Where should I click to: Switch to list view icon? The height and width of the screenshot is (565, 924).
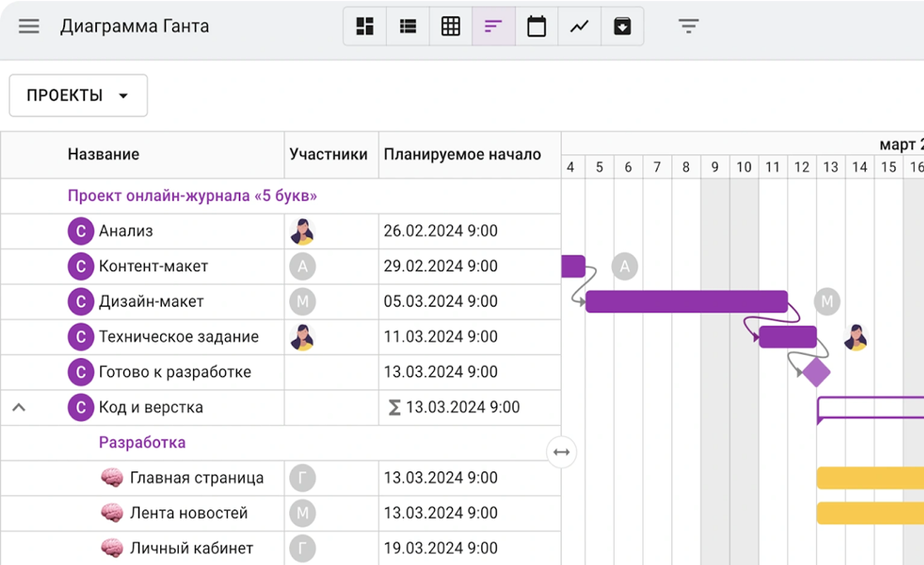coord(408,27)
